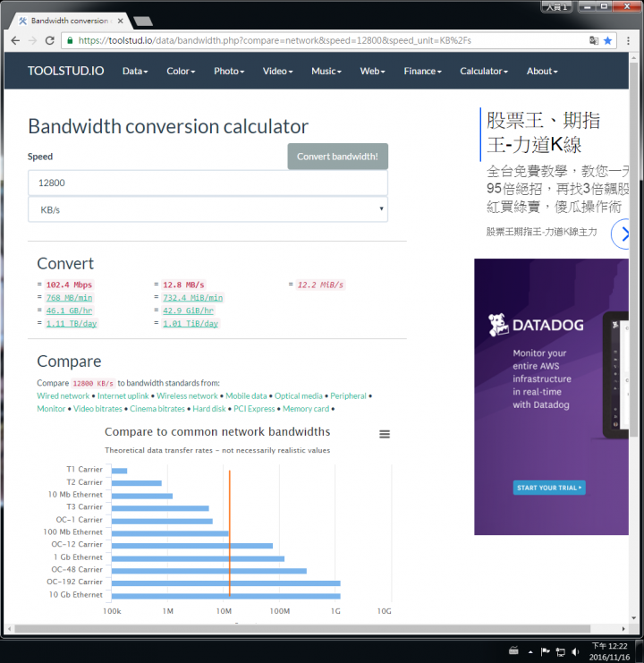
Task: Expand the KB/s unit dropdown
Action: 208,209
